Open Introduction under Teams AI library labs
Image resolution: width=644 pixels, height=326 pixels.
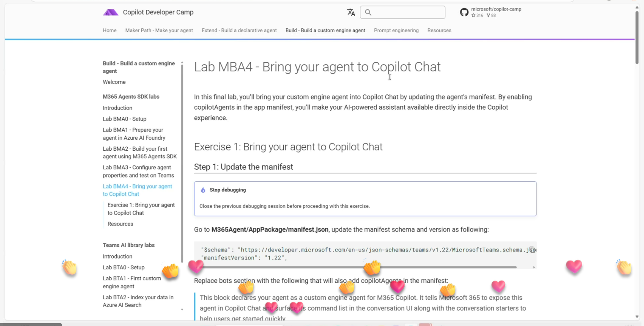[x=118, y=257]
